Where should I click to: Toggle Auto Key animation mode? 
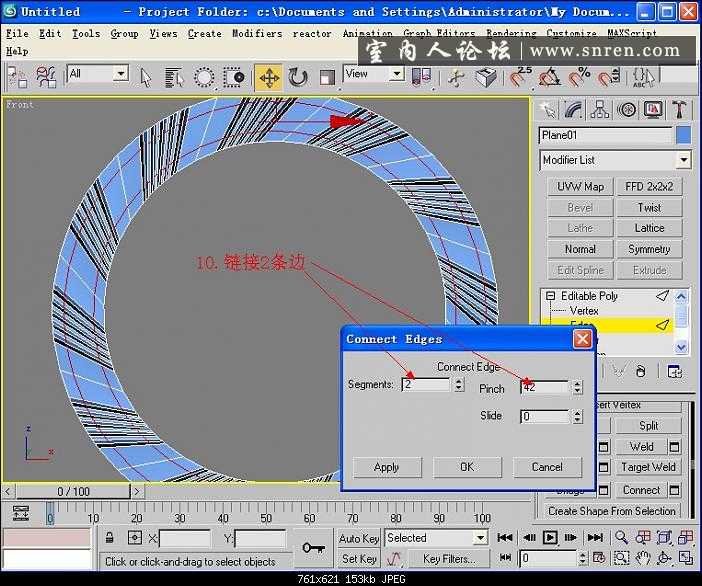click(359, 538)
